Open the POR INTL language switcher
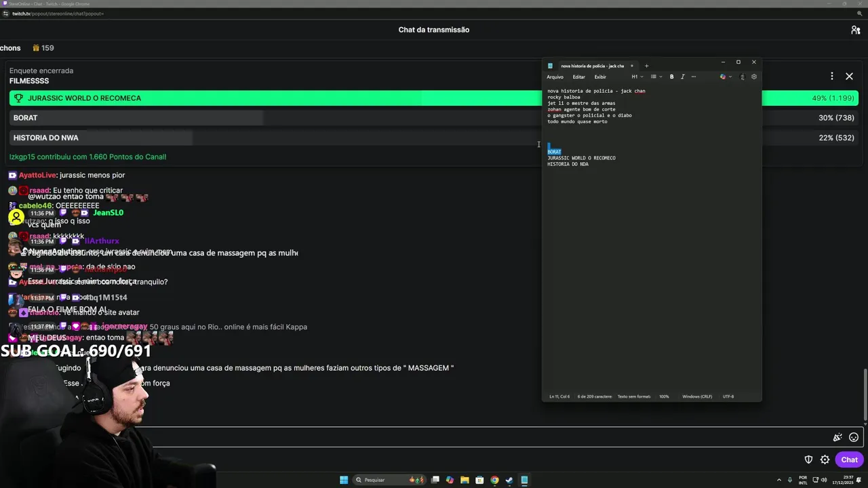Viewport: 868px width, 488px height. point(803,480)
